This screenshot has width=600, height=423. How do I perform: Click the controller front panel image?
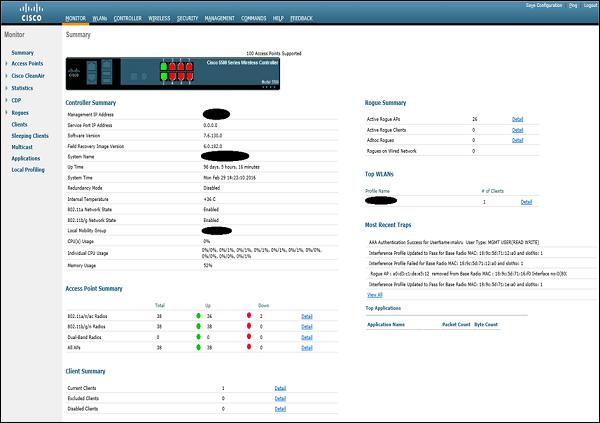tap(173, 73)
